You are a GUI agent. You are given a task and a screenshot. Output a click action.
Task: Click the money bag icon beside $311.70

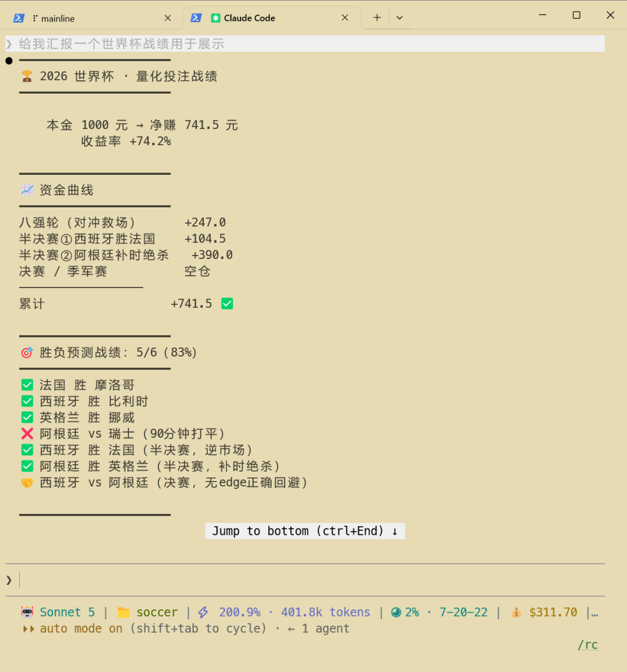[x=516, y=613]
